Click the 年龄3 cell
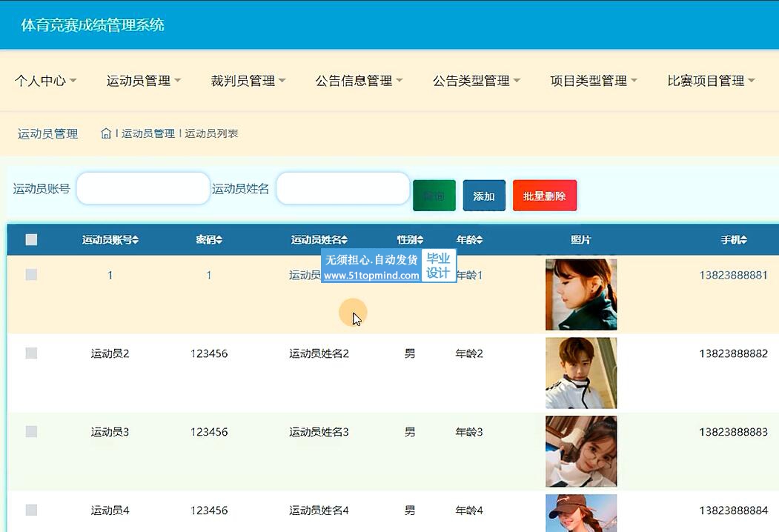Viewport: 779px width, 532px height. click(469, 432)
